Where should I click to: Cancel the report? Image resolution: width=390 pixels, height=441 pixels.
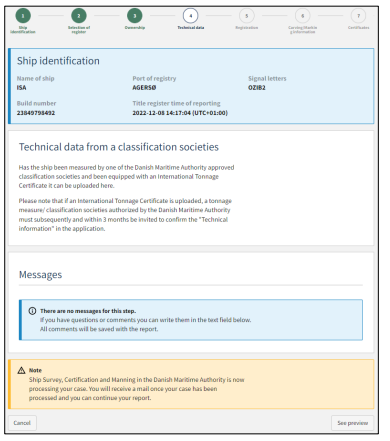[x=22, y=423]
